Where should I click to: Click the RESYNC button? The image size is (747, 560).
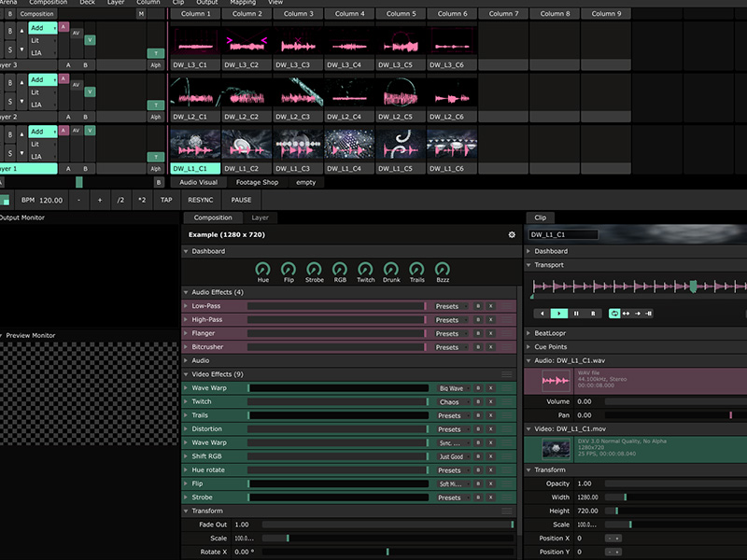(x=199, y=200)
